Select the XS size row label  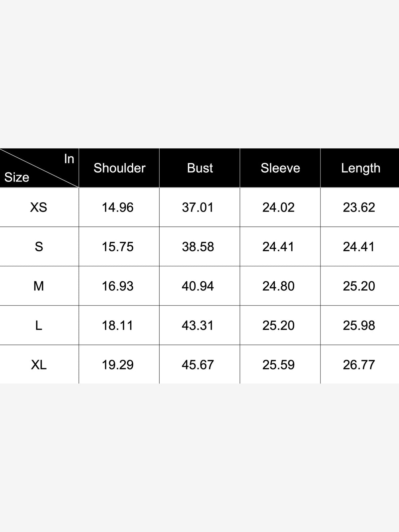point(39,207)
